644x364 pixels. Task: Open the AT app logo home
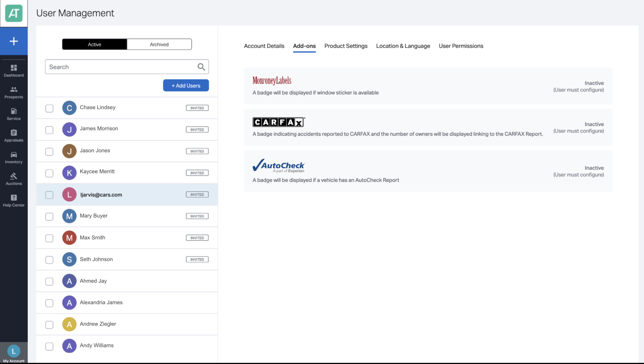[x=14, y=13]
